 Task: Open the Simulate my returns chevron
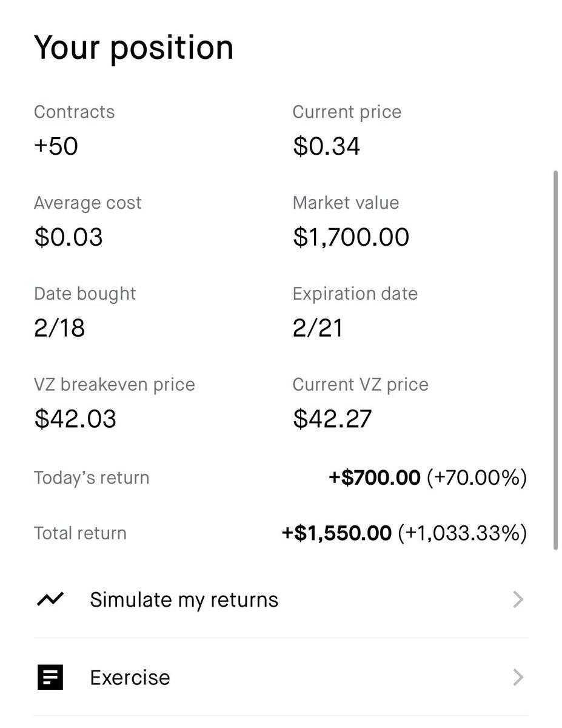518,599
